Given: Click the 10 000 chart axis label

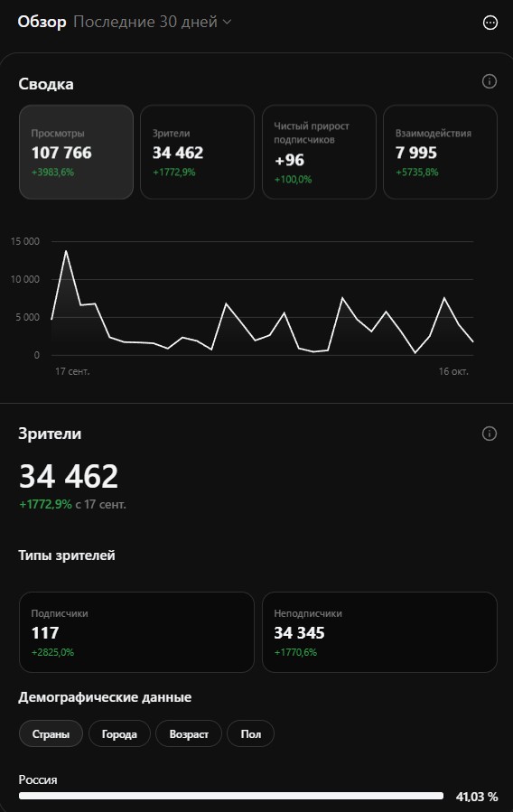Looking at the screenshot, I should [x=25, y=279].
